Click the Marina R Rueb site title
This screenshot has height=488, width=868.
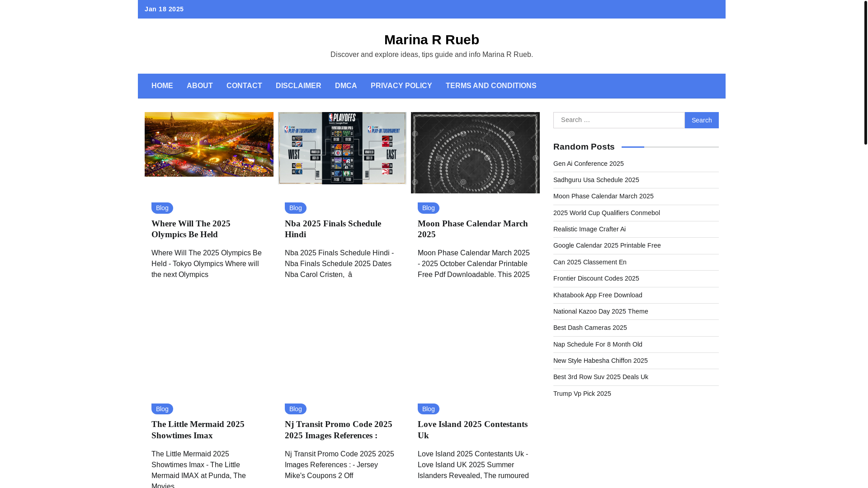pyautogui.click(x=431, y=40)
